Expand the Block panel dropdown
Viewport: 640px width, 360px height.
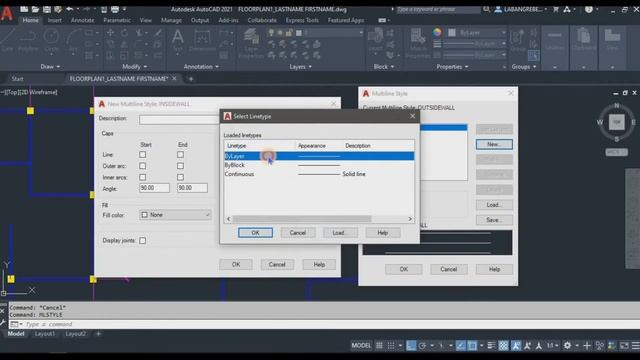pos(384,67)
